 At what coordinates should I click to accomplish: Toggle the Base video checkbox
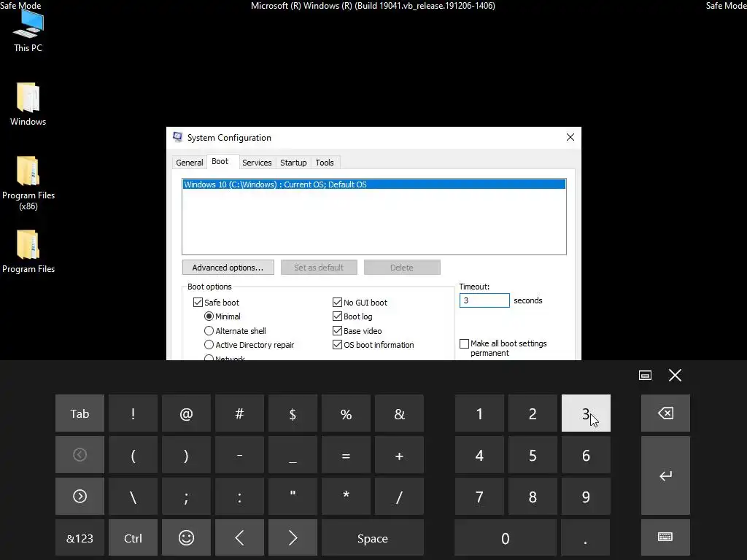[x=337, y=330]
